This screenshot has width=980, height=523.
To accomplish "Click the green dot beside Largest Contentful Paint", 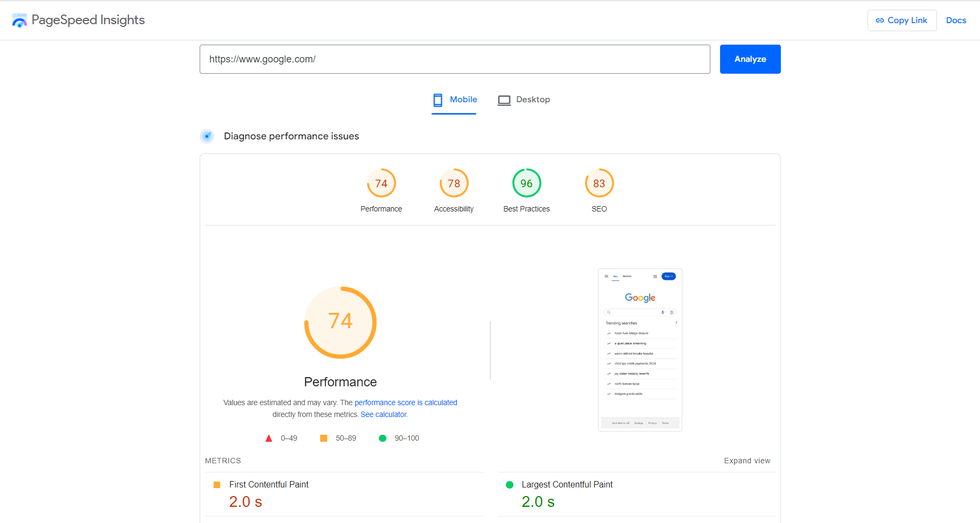I will coord(510,485).
